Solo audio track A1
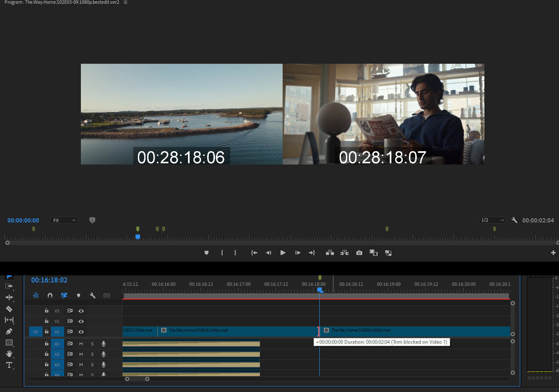 tap(92, 344)
